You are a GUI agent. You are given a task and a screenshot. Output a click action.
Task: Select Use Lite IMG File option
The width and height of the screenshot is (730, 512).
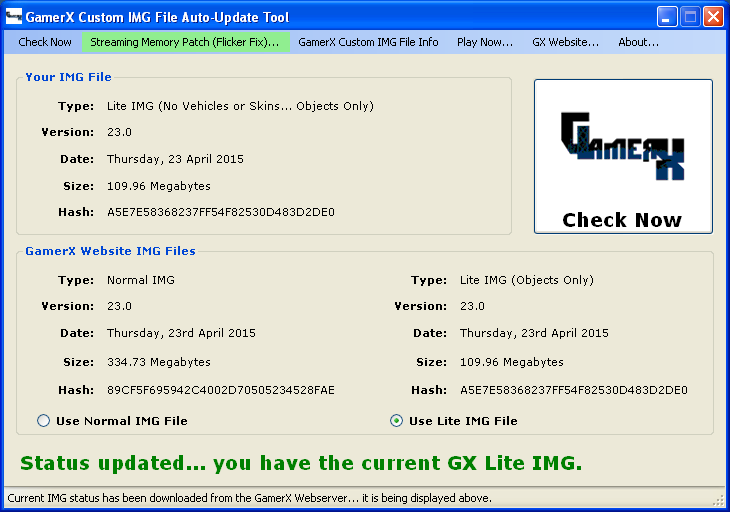click(453, 421)
